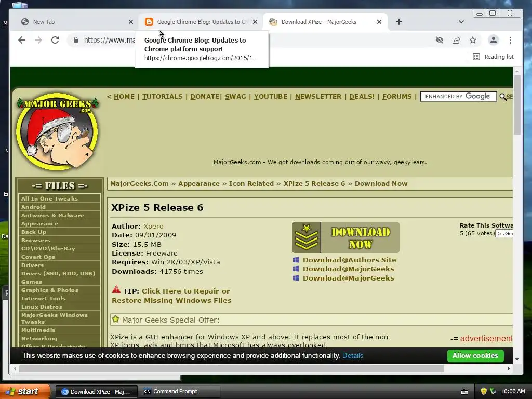This screenshot has height=399, width=532.
Task: Click the Appearance breadcrumb link
Action: [199, 183]
